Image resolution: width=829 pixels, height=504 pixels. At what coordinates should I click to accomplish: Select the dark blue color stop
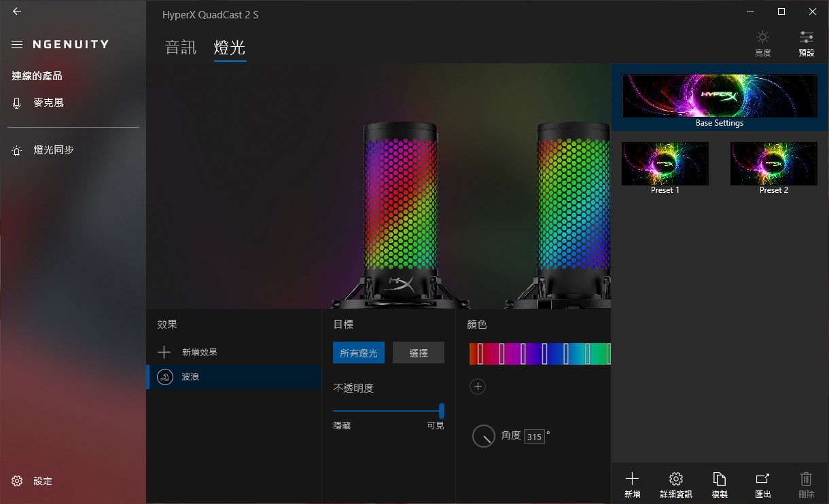(544, 354)
